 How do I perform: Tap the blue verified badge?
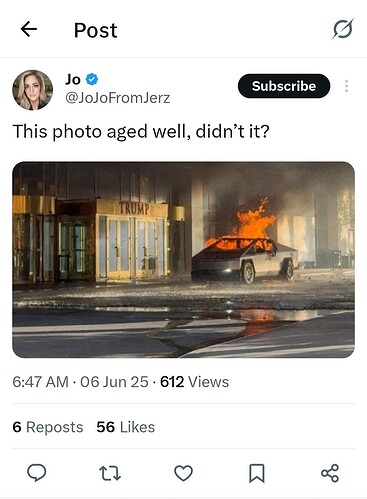pyautogui.click(x=92, y=80)
